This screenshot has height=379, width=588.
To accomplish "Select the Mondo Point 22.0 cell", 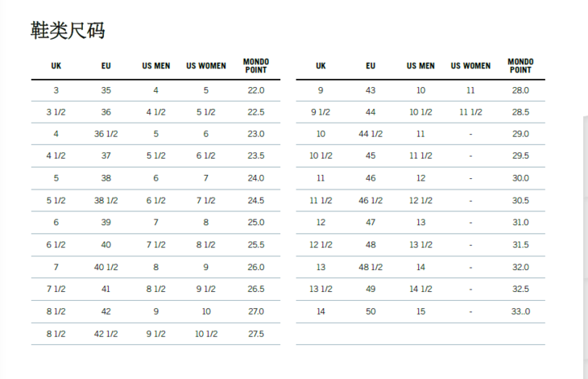I will click(256, 90).
